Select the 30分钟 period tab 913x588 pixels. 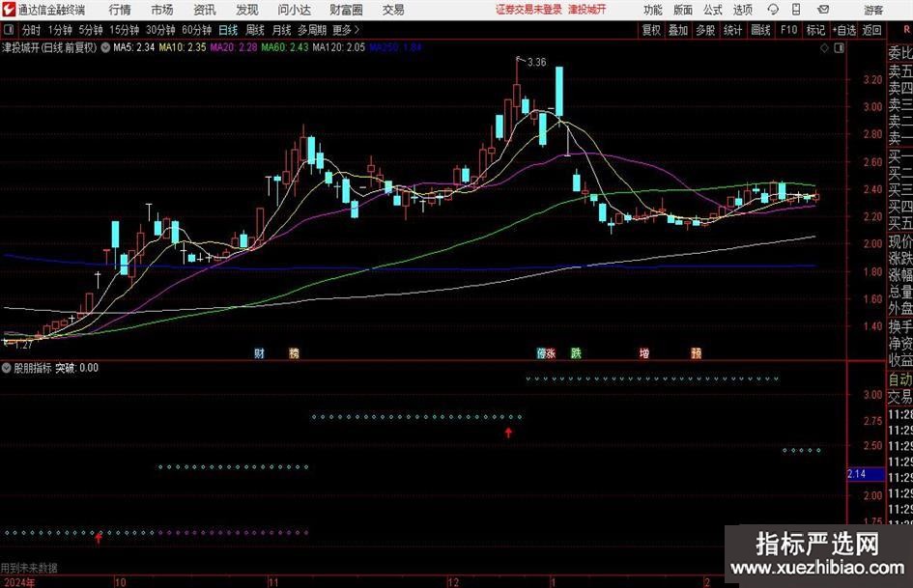point(160,30)
